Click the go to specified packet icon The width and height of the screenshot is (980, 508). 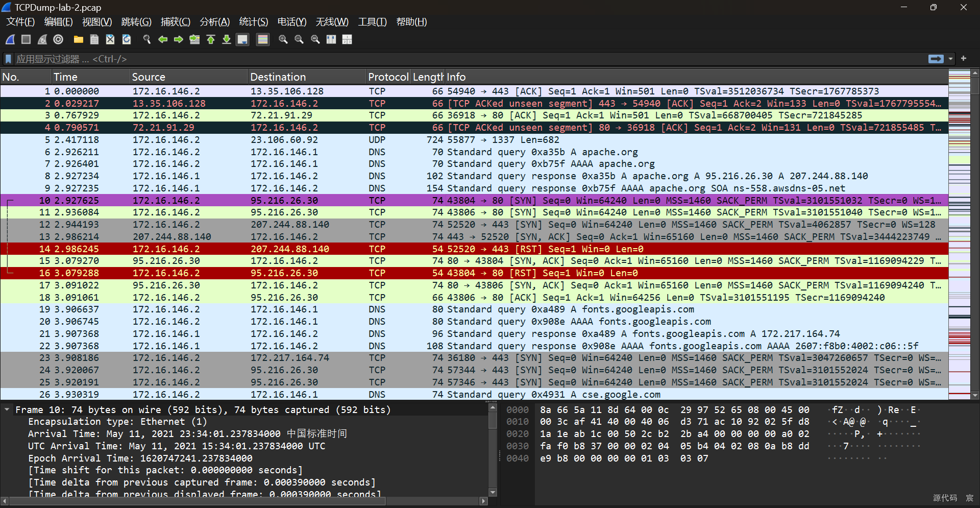tap(194, 39)
